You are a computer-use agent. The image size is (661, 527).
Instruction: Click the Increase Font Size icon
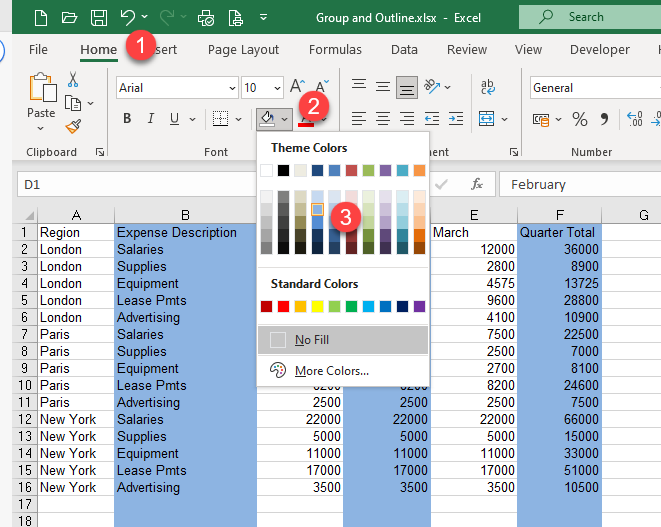click(x=297, y=88)
